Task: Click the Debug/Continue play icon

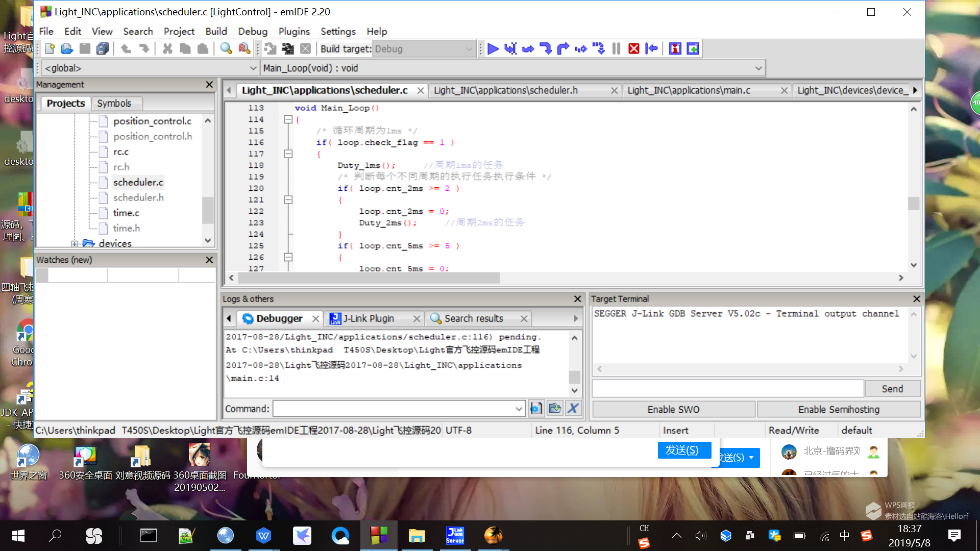Action: [x=493, y=48]
